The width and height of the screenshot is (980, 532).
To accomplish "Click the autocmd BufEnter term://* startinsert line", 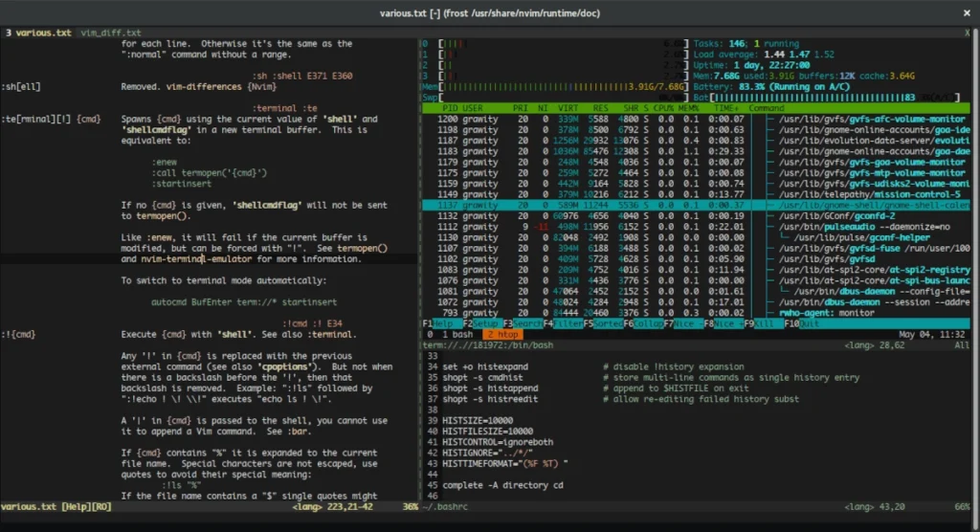I will (244, 302).
